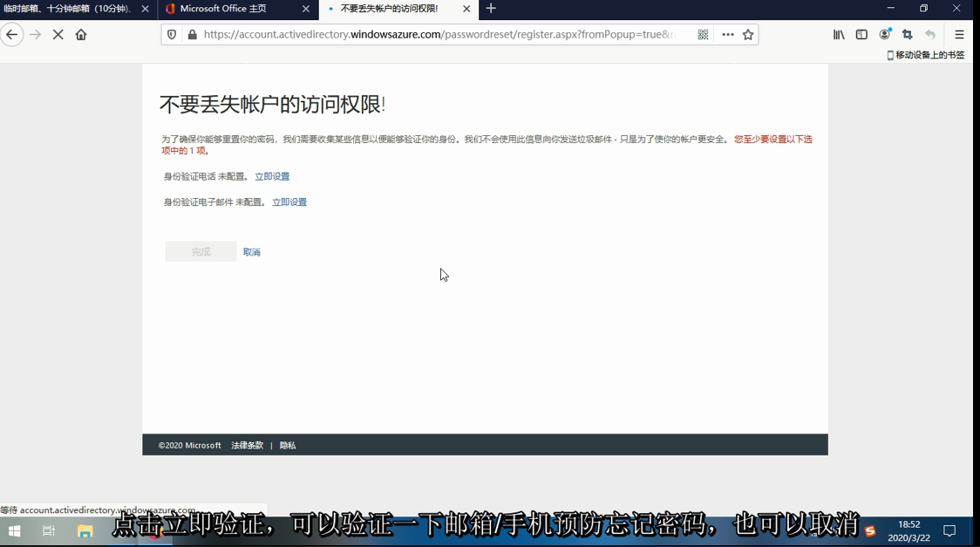Set up authentication email 立即设置 link
This screenshot has width=980, height=547.
tap(289, 202)
